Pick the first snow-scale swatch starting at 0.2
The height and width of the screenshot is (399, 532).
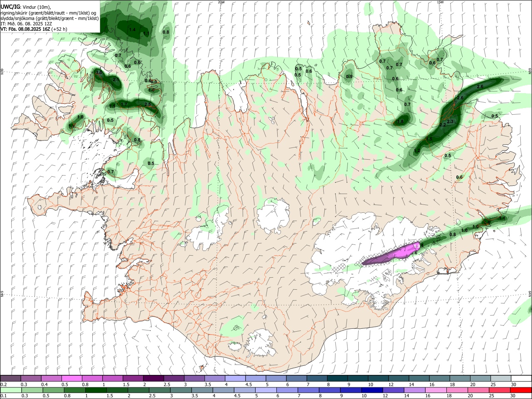tap(10, 379)
